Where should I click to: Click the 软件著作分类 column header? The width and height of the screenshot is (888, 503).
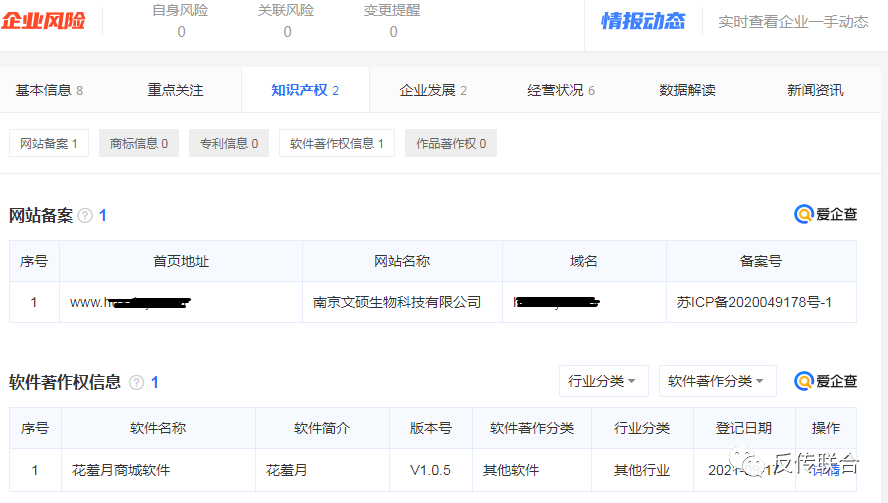[532, 428]
